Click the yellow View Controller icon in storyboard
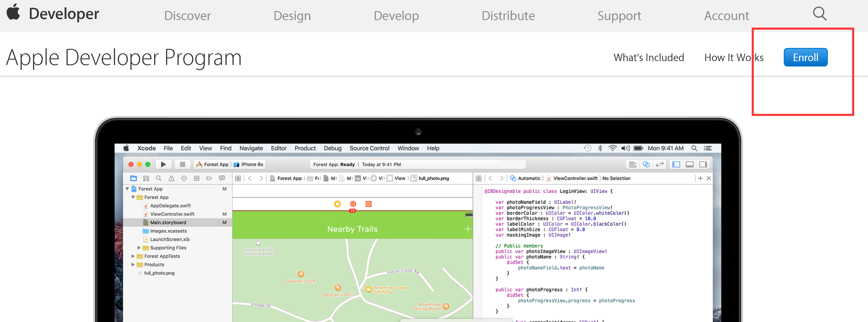 [x=337, y=204]
